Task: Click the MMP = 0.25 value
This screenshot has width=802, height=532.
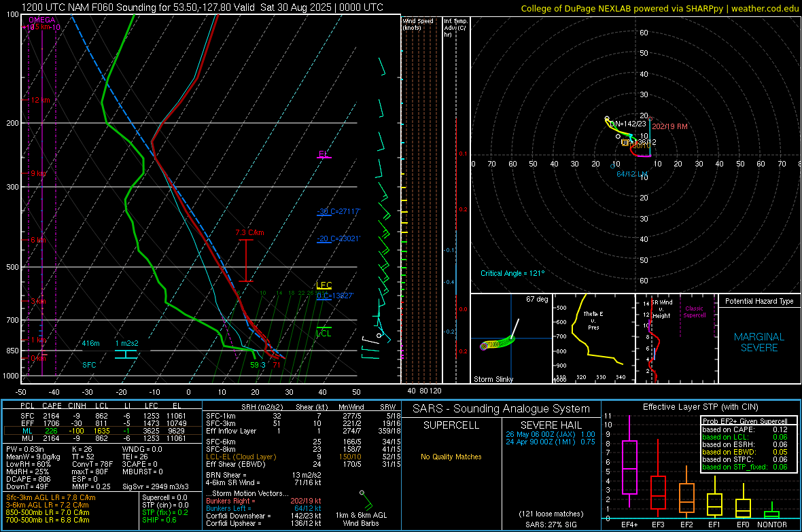Action: (x=91, y=486)
